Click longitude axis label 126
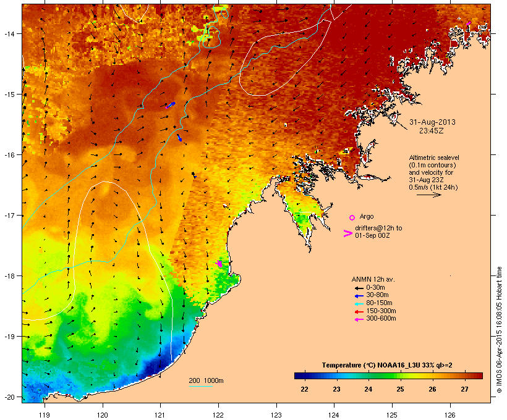 [449, 415]
